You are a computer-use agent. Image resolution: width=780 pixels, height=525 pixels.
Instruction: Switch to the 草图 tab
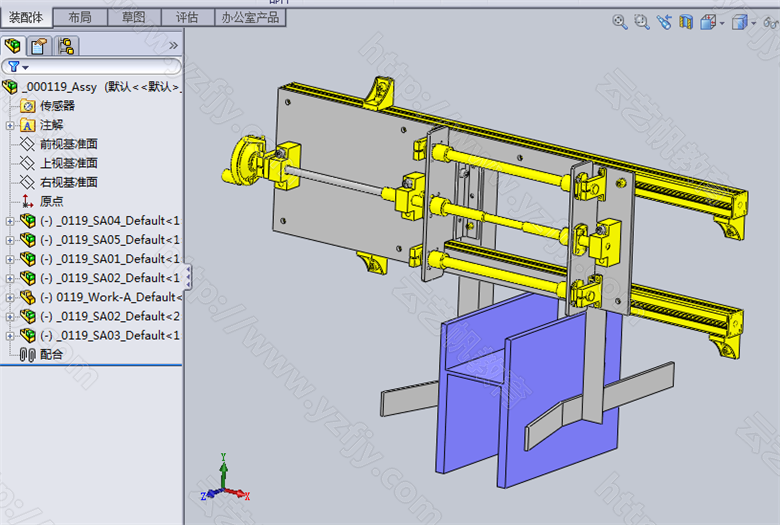[x=134, y=17]
